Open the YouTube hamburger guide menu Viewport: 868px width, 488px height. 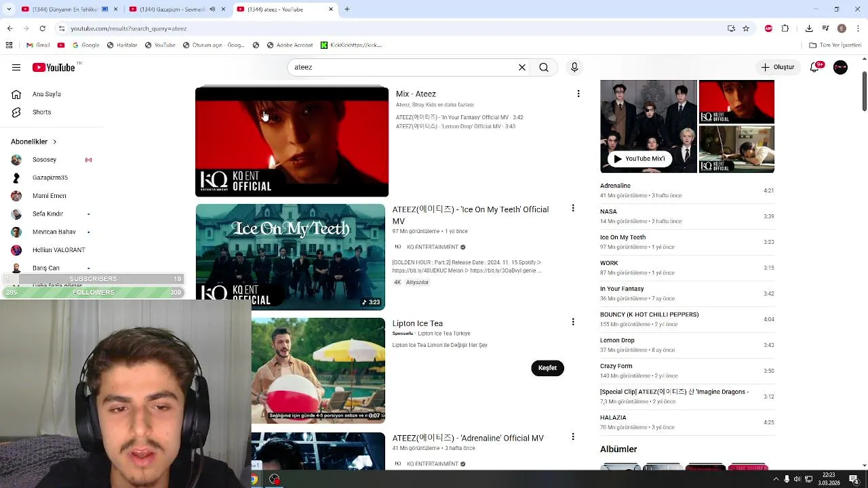coord(16,67)
